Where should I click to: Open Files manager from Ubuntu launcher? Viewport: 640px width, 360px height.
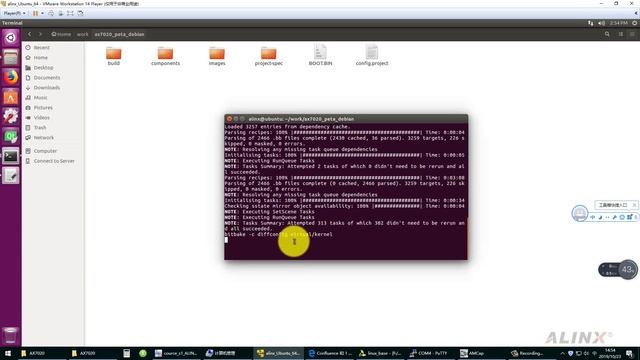[x=11, y=58]
